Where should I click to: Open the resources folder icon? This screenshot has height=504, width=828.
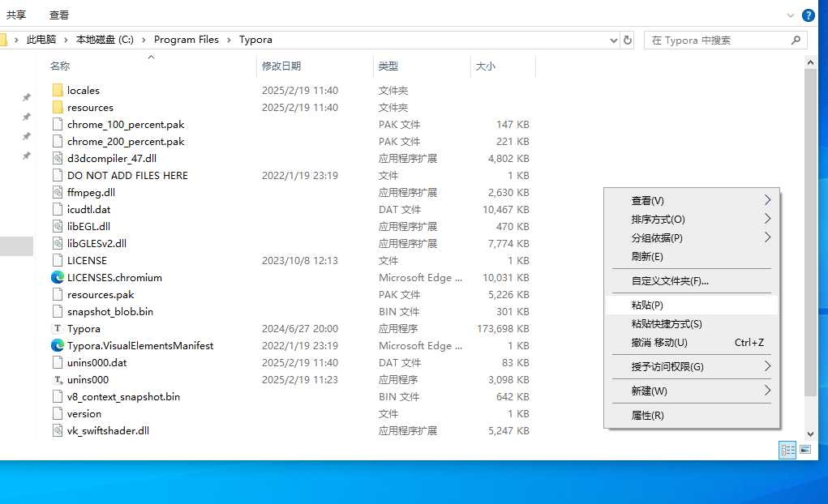coord(58,107)
